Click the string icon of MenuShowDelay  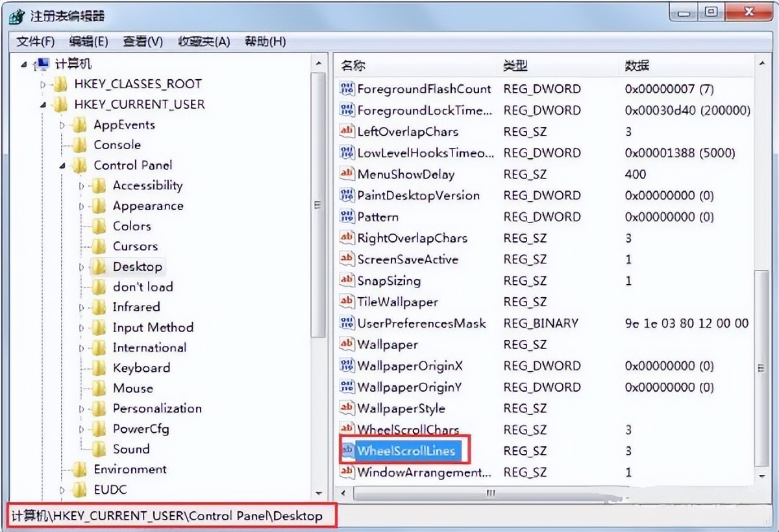pos(347,174)
